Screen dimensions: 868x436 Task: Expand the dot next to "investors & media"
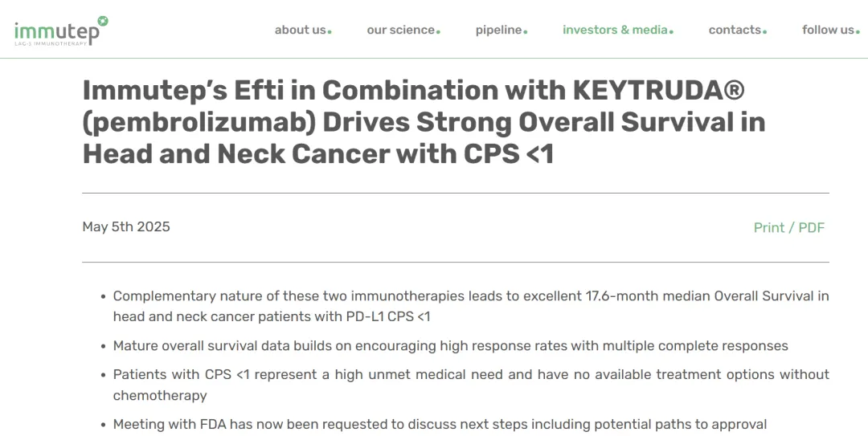point(671,32)
